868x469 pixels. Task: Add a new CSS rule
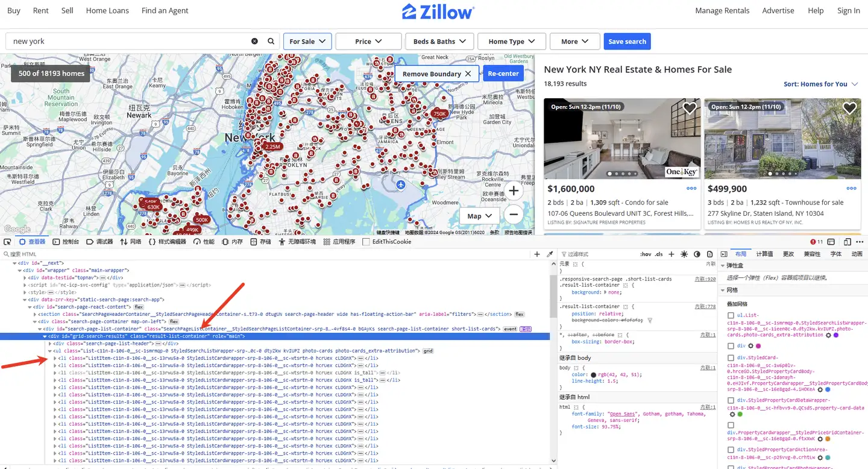672,254
